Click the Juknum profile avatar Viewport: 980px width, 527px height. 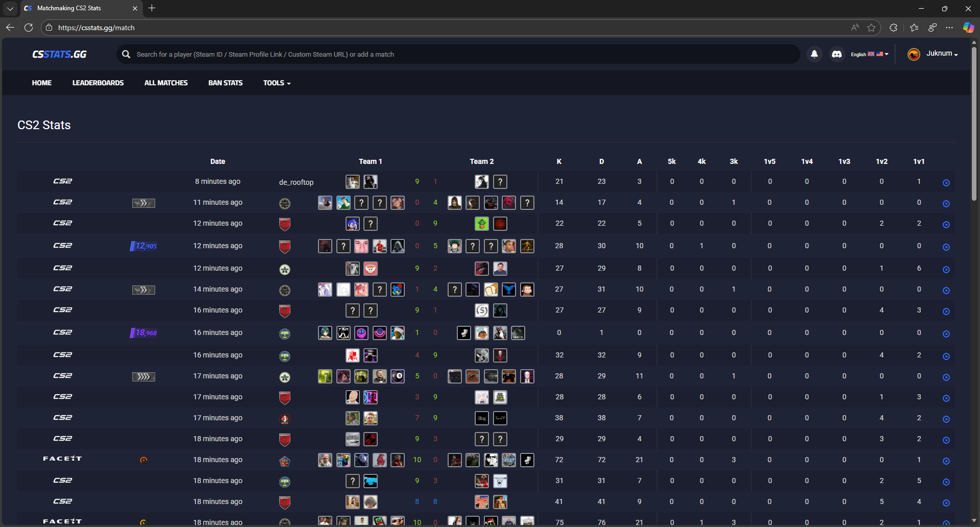click(914, 54)
